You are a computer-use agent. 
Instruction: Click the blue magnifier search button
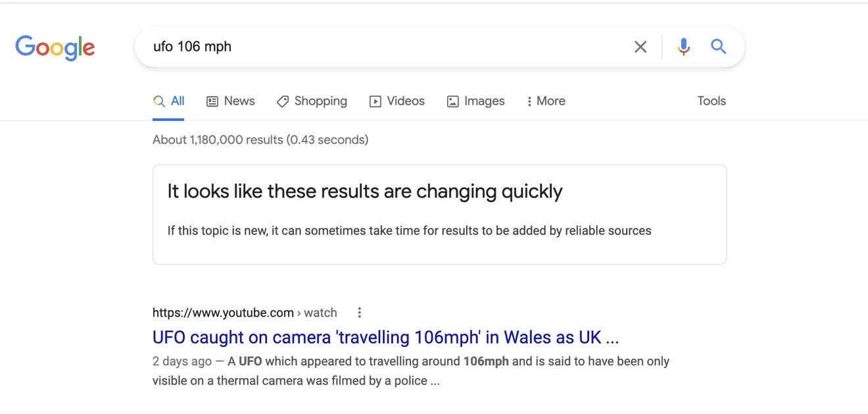pos(718,47)
